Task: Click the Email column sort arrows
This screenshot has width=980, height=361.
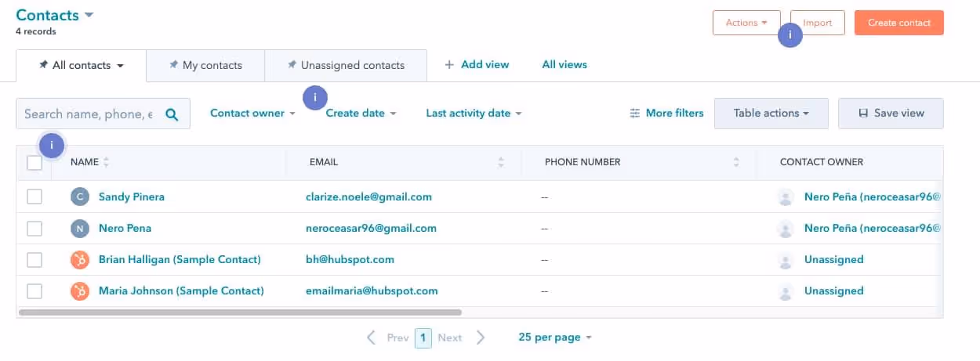Action: [501, 162]
